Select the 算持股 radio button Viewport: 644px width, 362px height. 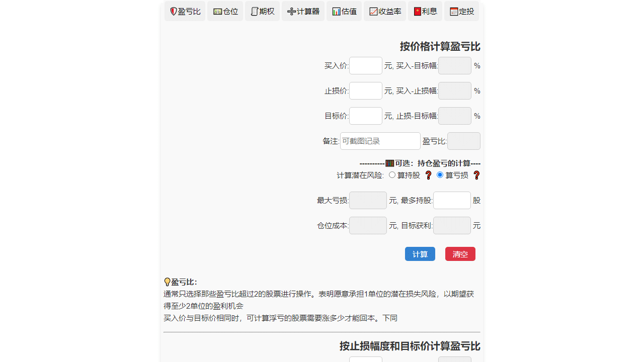(392, 175)
